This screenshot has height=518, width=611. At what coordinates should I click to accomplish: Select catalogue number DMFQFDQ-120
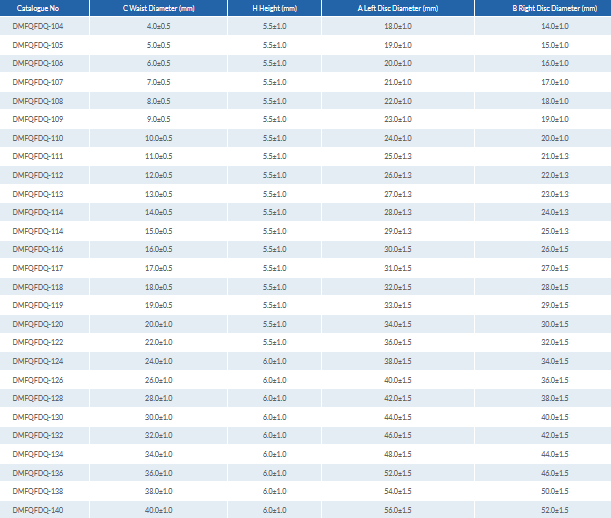[37, 324]
